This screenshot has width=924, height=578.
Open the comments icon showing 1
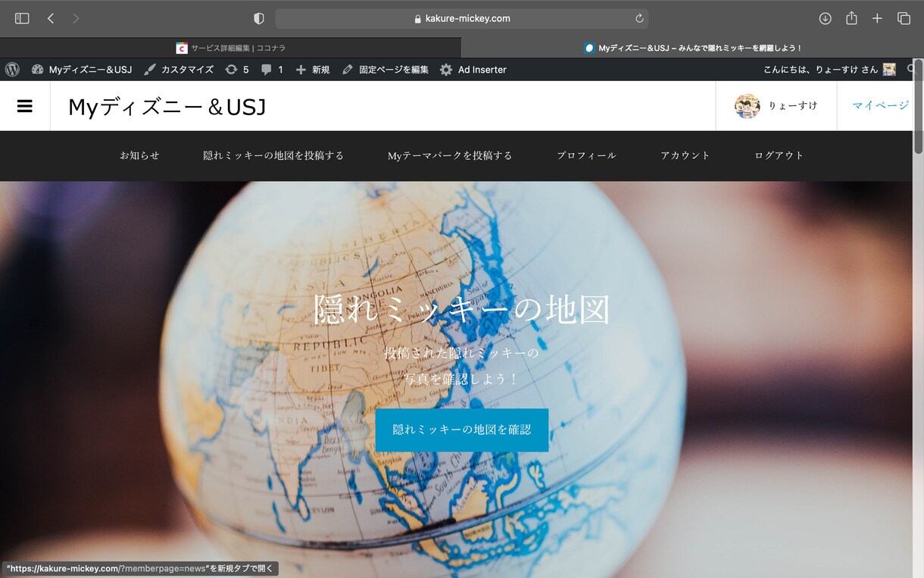coord(272,70)
